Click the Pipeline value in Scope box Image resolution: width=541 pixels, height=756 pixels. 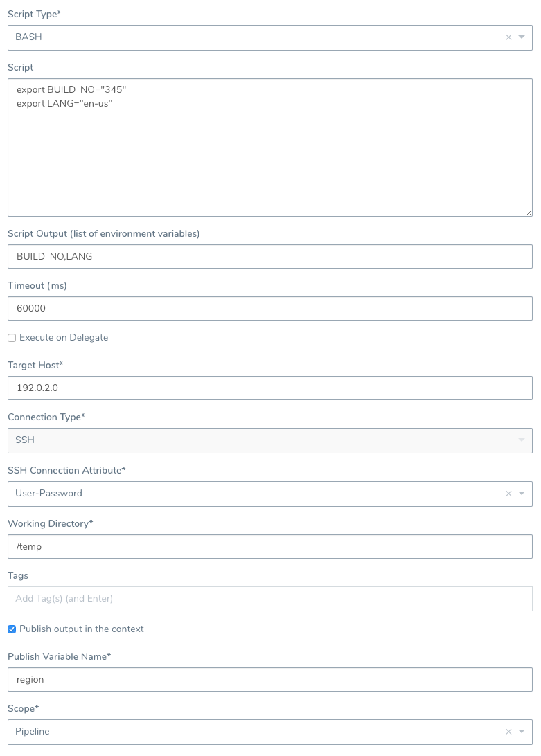pyautogui.click(x=33, y=731)
